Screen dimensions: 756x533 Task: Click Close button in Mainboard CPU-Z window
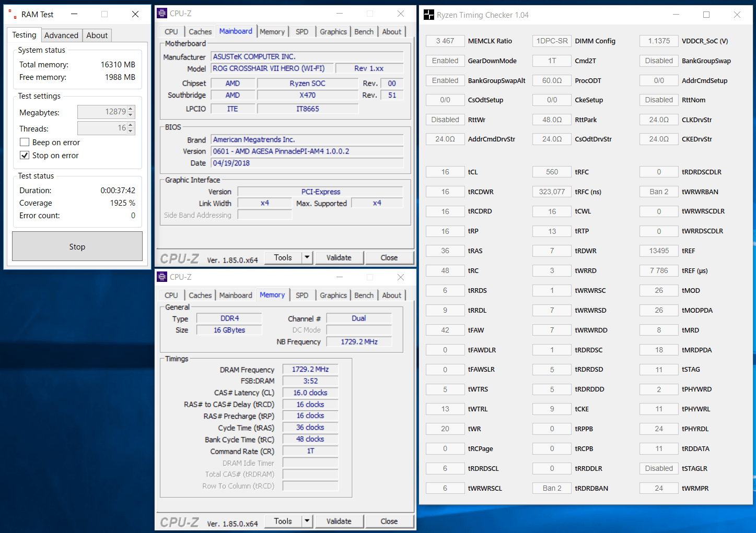389,257
